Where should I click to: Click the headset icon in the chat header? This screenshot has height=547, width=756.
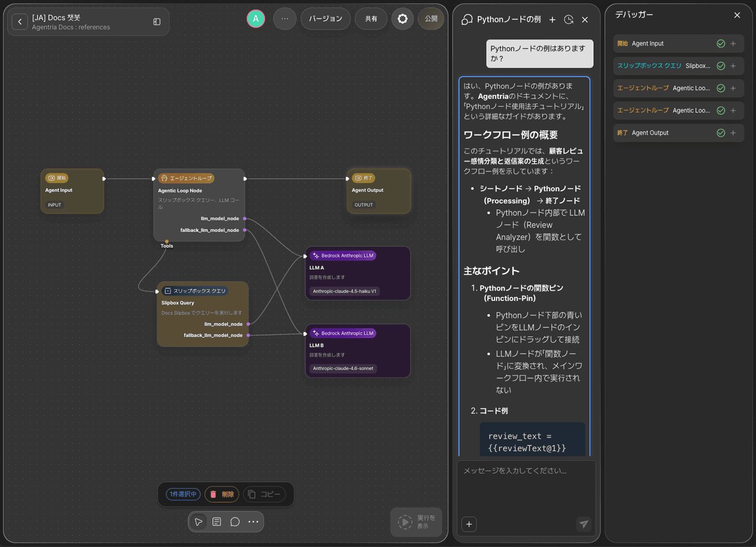click(x=467, y=19)
